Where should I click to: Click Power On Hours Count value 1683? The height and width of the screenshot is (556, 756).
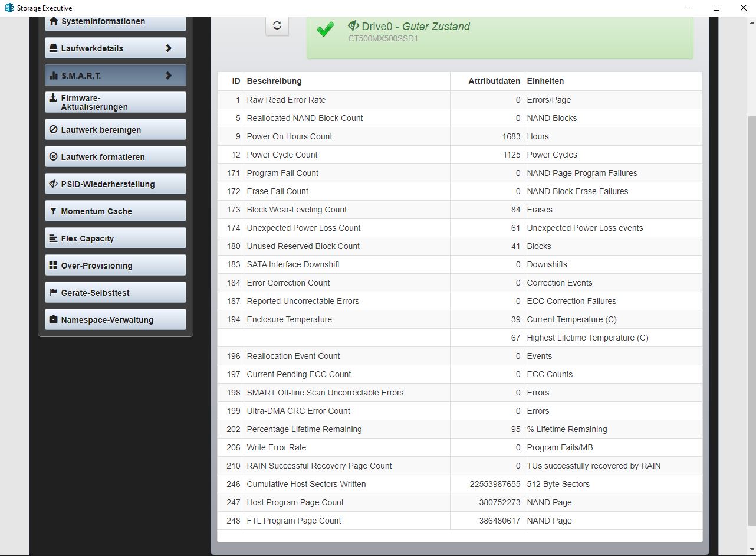tap(511, 136)
